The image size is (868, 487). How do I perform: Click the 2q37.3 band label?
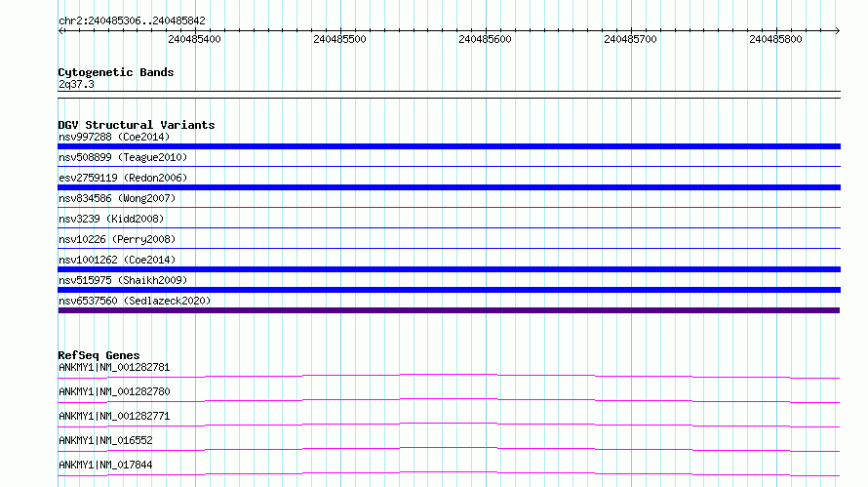click(76, 84)
